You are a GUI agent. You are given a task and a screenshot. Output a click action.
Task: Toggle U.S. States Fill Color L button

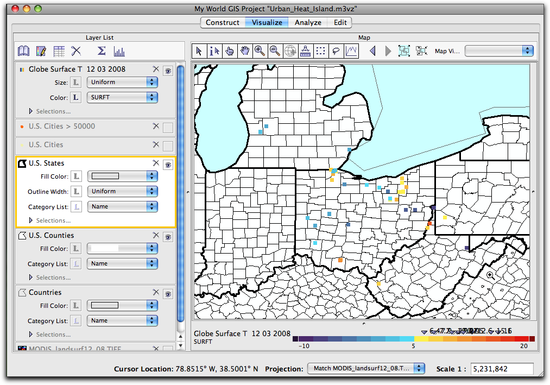coord(75,176)
